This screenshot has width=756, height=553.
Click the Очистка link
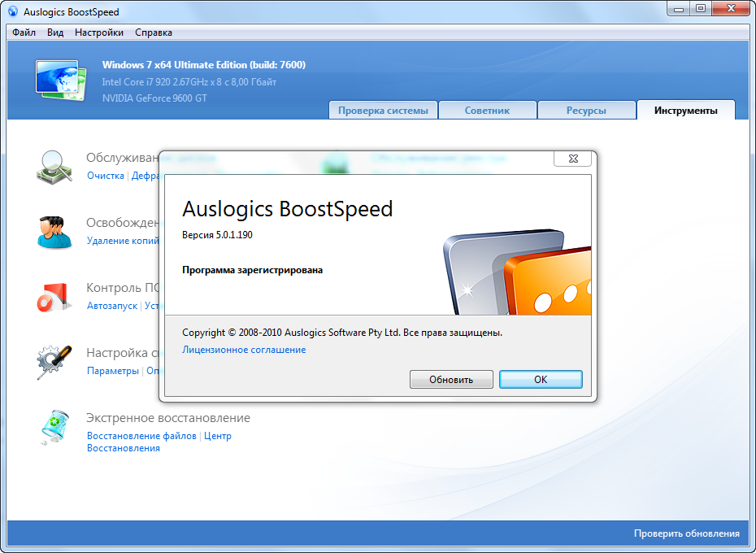click(x=106, y=176)
